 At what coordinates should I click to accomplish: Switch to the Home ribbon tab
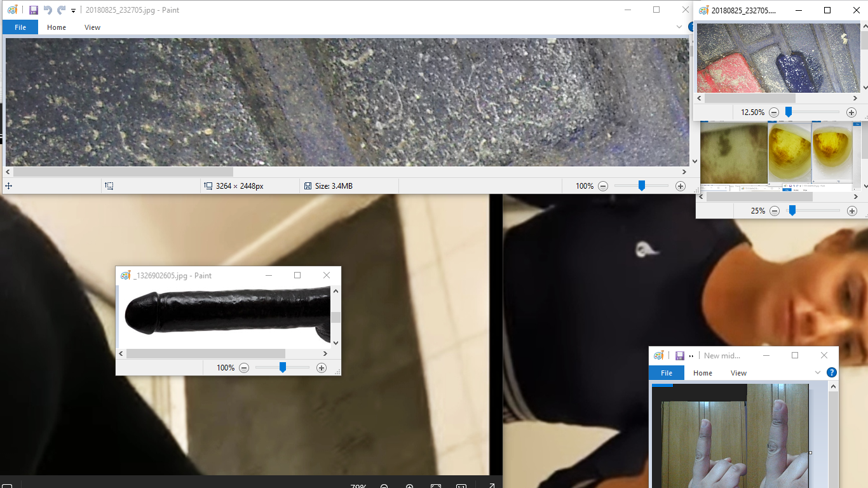click(57, 27)
